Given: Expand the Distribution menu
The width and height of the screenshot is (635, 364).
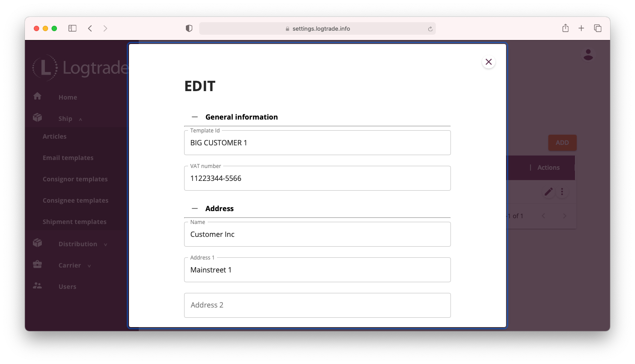Looking at the screenshot, I should pyautogui.click(x=83, y=244).
